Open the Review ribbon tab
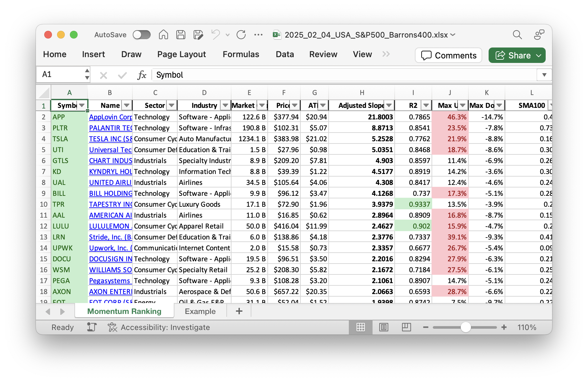Screen dimensions: 588x382 click(x=323, y=54)
